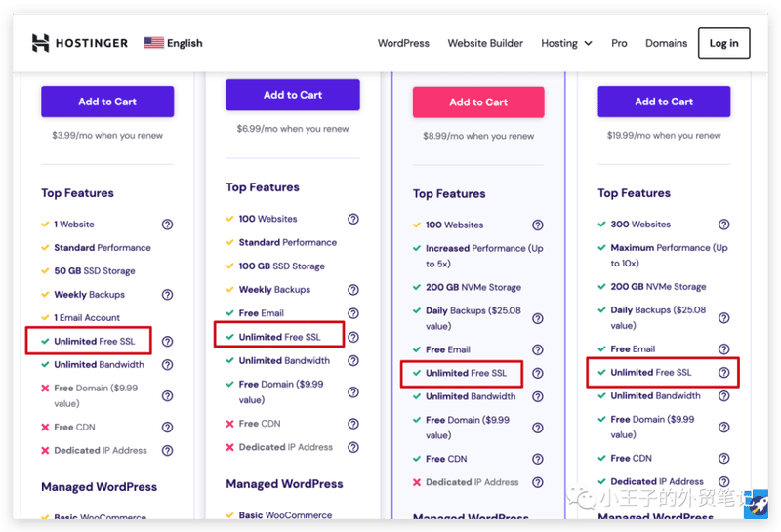Open help icon beside 1 Website
This screenshot has width=781, height=532.
[x=167, y=225]
